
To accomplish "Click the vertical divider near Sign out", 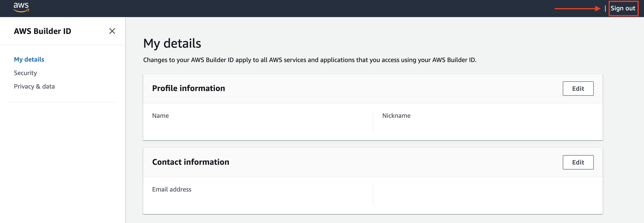I will click(x=605, y=8).
